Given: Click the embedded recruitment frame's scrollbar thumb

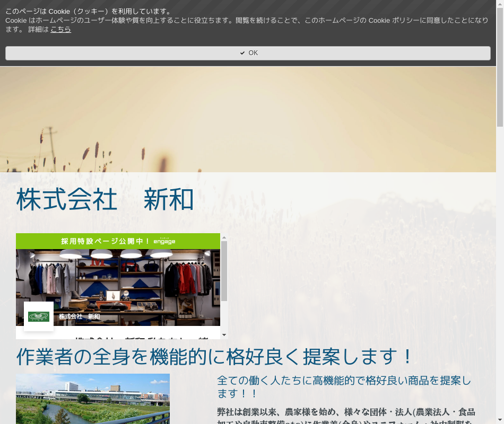Looking at the screenshot, I should coord(224,270).
